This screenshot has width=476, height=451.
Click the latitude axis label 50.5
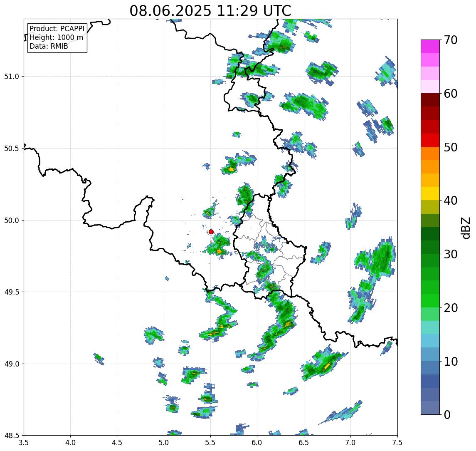[x=12, y=149]
